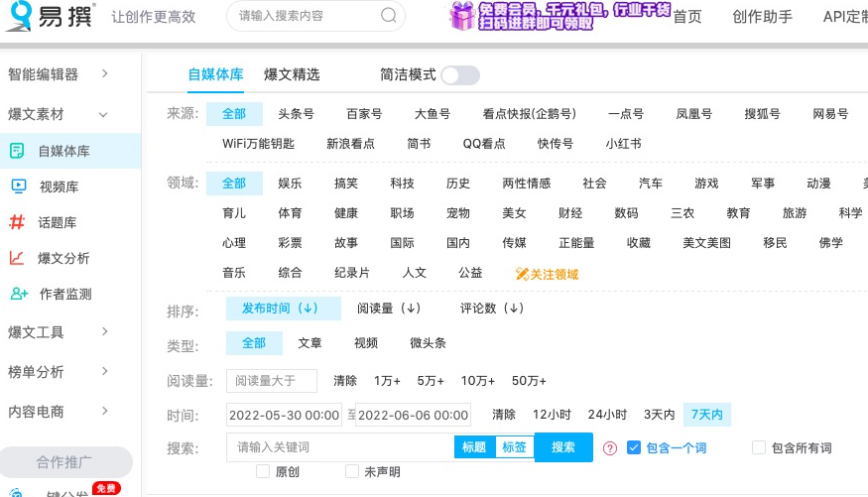Select the 7天内 time filter
868x497 pixels.
pos(707,415)
